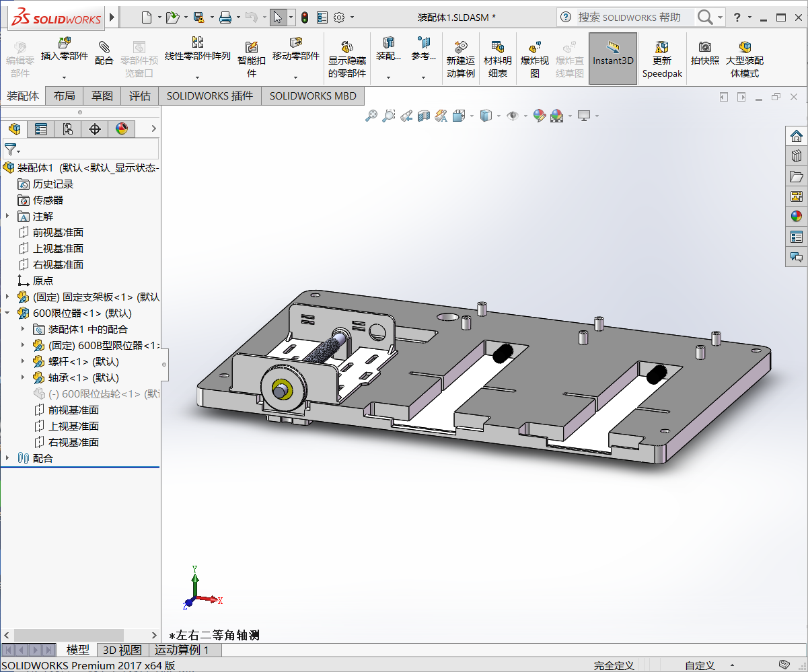Switch to the 3D 视图 bottom tab
Screen dimensions: 808x672
tap(122, 650)
